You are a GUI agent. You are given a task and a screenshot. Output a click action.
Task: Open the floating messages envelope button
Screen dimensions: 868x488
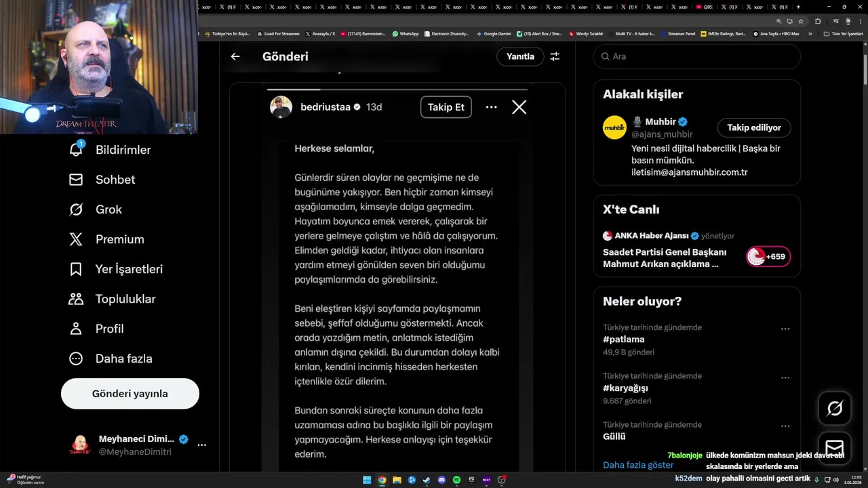pyautogui.click(x=835, y=448)
